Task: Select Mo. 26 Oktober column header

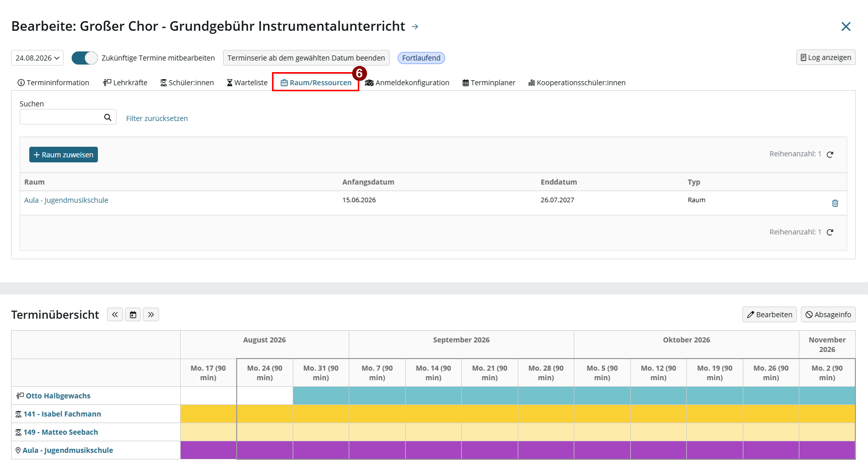Action: point(771,373)
